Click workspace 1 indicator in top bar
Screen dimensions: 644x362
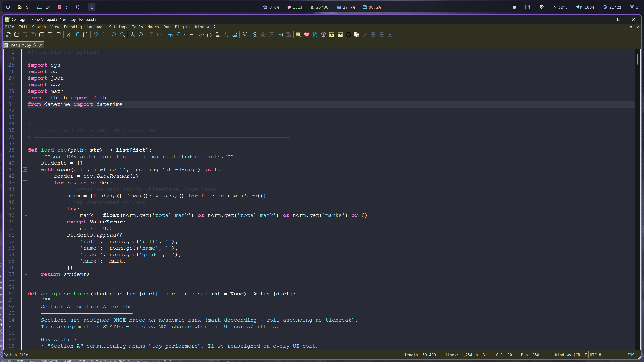tap(92, 7)
